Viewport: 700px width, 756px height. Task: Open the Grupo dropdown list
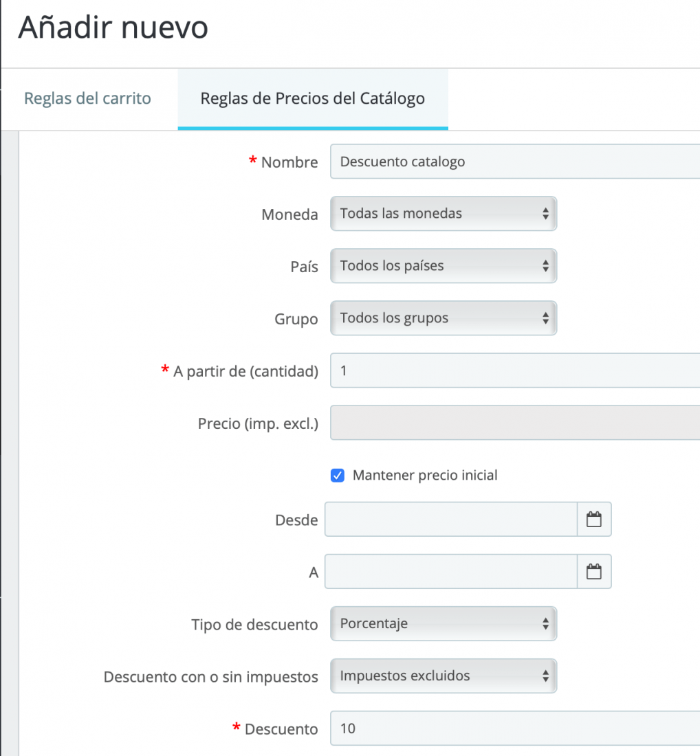(444, 318)
